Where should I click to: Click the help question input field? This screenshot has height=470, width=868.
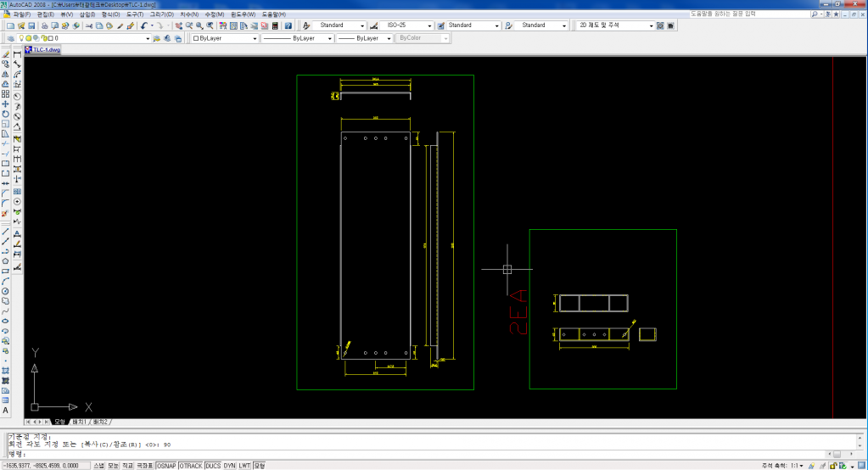click(749, 14)
